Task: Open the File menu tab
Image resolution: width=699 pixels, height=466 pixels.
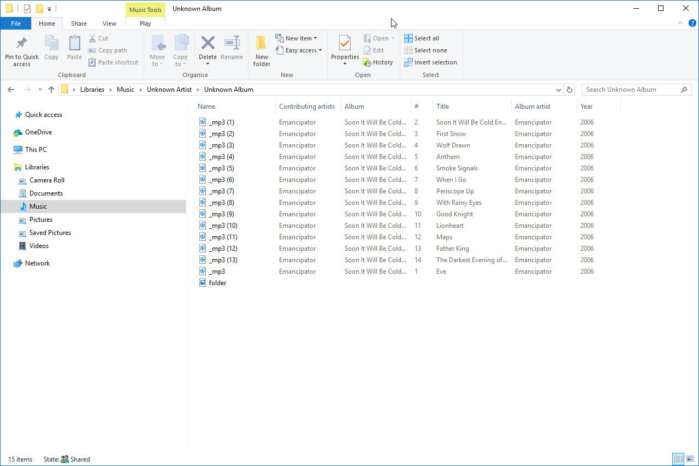Action: (16, 23)
